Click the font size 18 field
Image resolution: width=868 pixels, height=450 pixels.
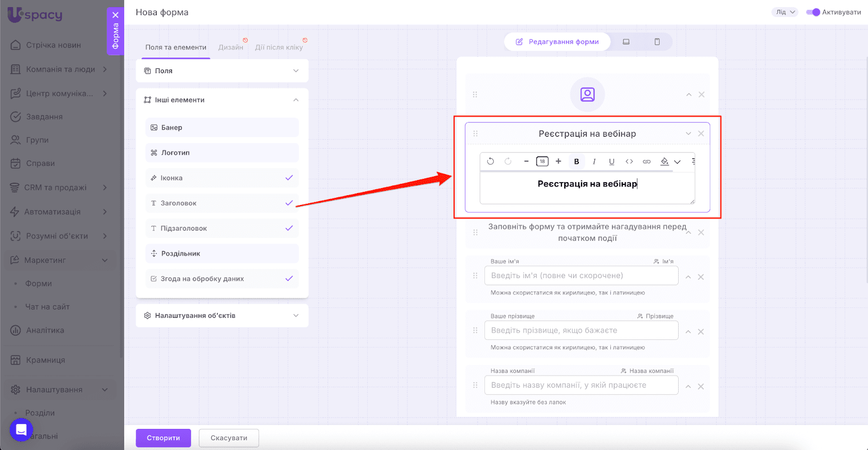click(542, 162)
